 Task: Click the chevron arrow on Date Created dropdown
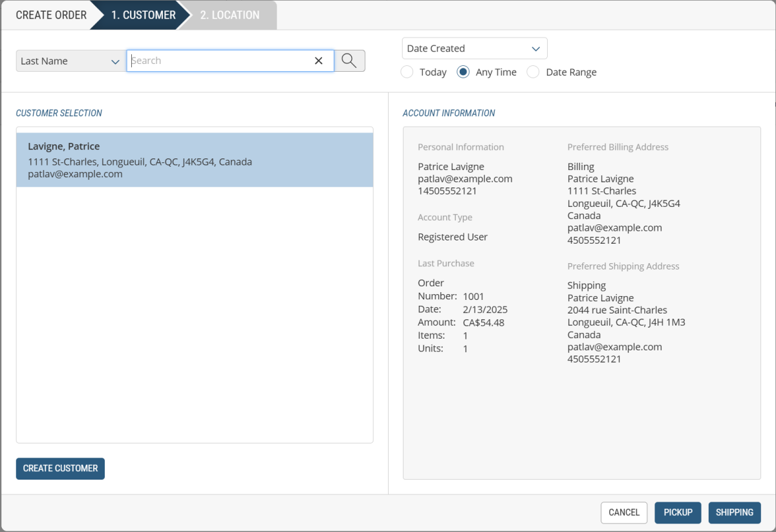pyautogui.click(x=535, y=49)
